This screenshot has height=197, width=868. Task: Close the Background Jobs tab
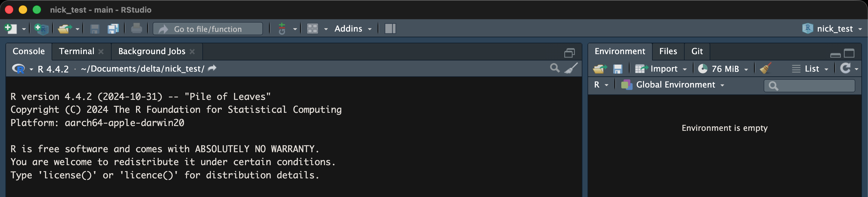point(192,52)
